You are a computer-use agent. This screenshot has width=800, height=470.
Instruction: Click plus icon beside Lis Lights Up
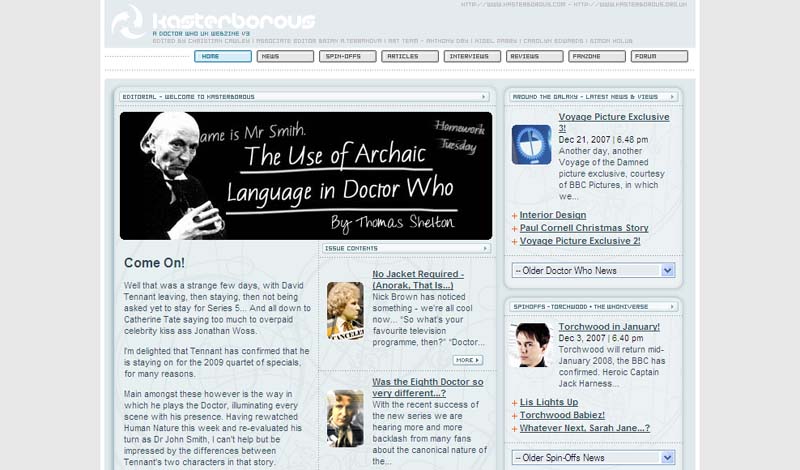[514, 403]
